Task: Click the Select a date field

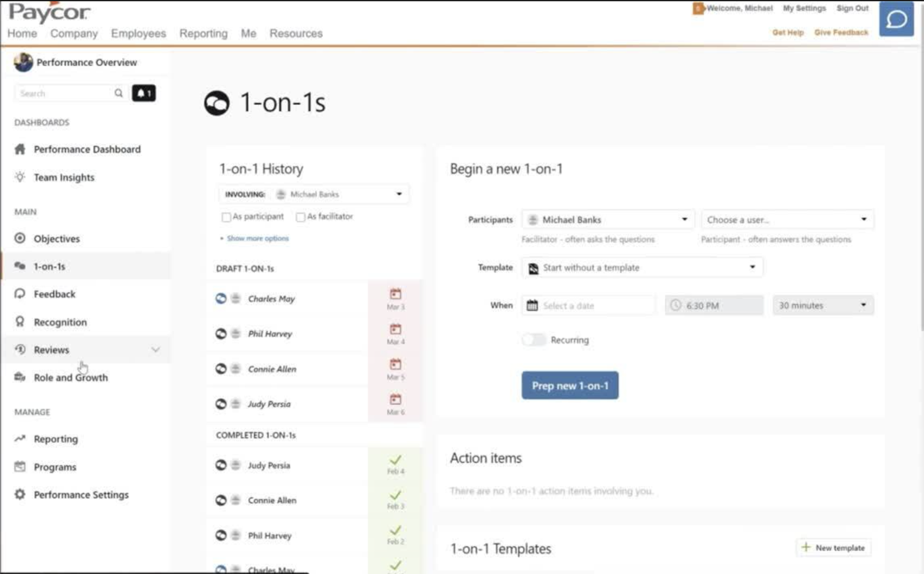Action: (589, 305)
